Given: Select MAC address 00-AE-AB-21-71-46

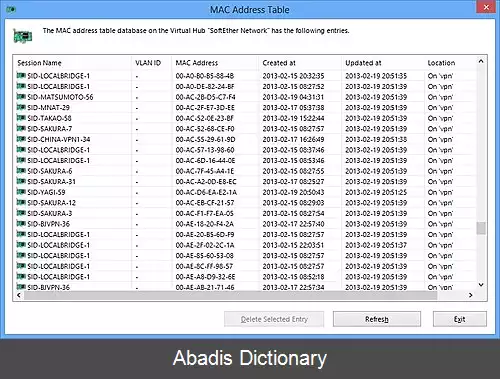Looking at the screenshot, I should click(x=205, y=287).
